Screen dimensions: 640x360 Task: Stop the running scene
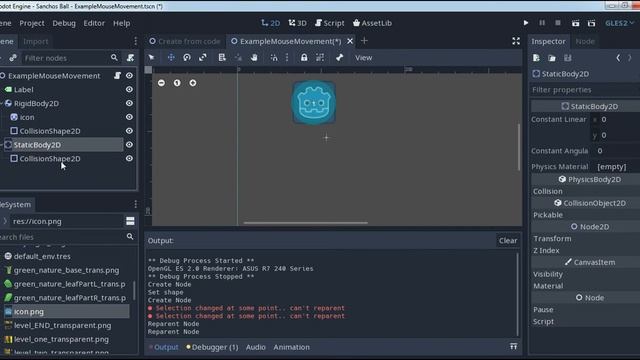coord(558,23)
